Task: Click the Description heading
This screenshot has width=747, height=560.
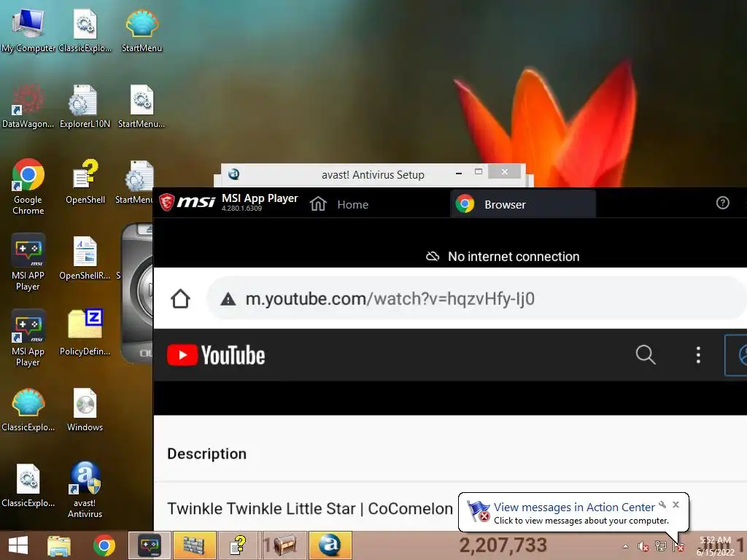Action: (206, 454)
